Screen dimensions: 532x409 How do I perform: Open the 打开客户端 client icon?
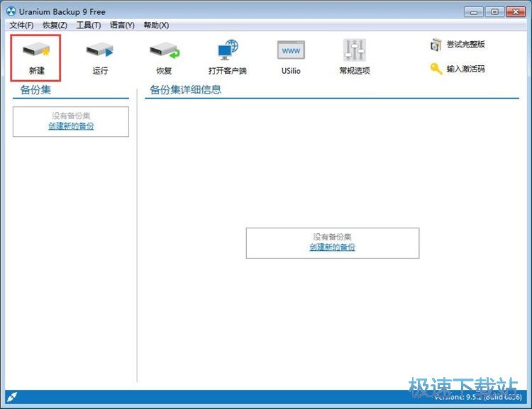tap(228, 50)
